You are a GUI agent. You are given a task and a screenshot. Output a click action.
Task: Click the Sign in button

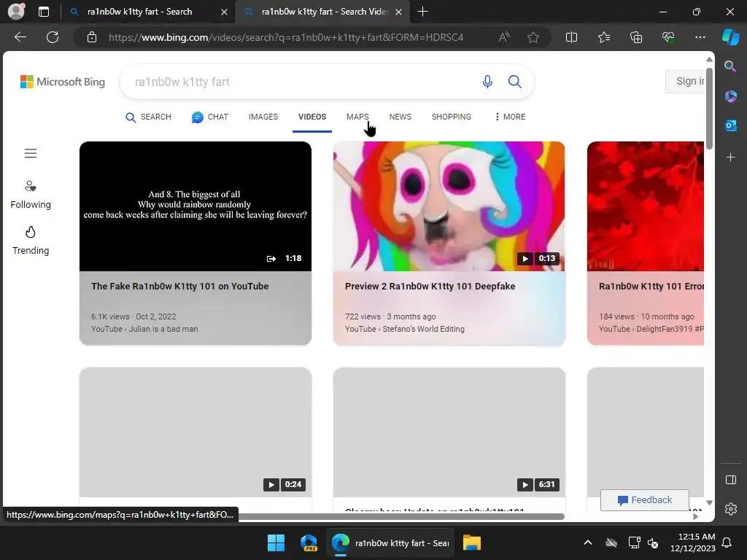(685, 82)
